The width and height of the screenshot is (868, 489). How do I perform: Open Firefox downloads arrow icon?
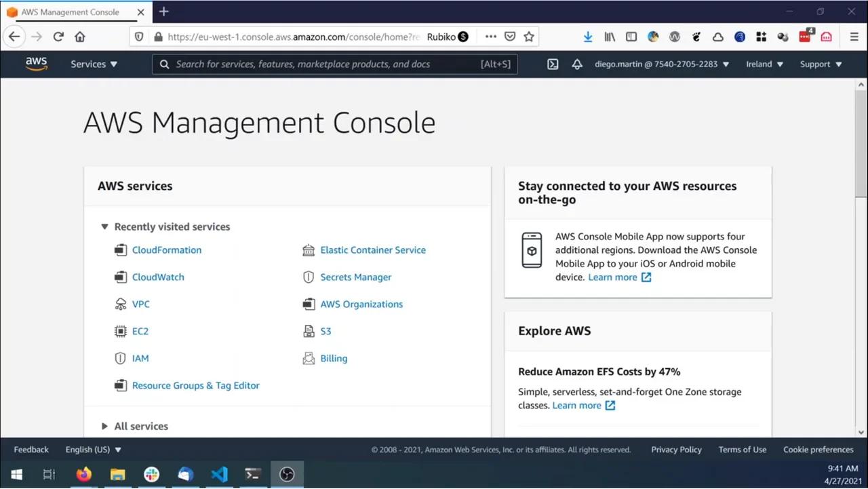click(587, 37)
